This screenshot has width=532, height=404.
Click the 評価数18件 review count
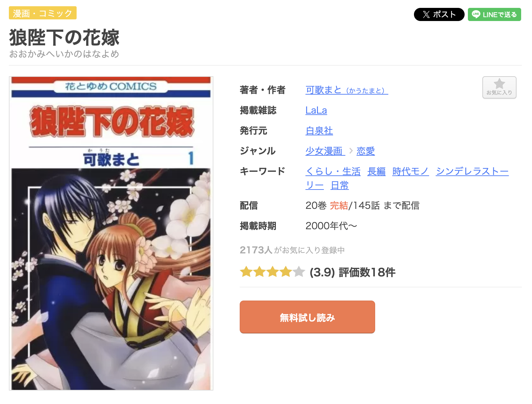pyautogui.click(x=367, y=272)
